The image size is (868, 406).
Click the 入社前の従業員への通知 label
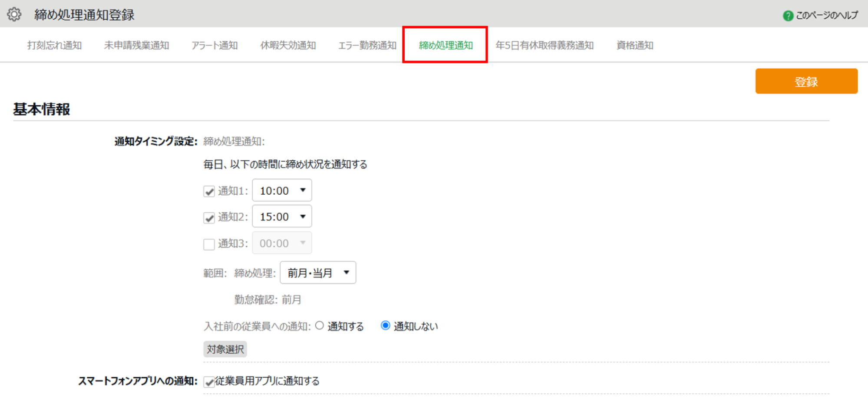(x=257, y=326)
